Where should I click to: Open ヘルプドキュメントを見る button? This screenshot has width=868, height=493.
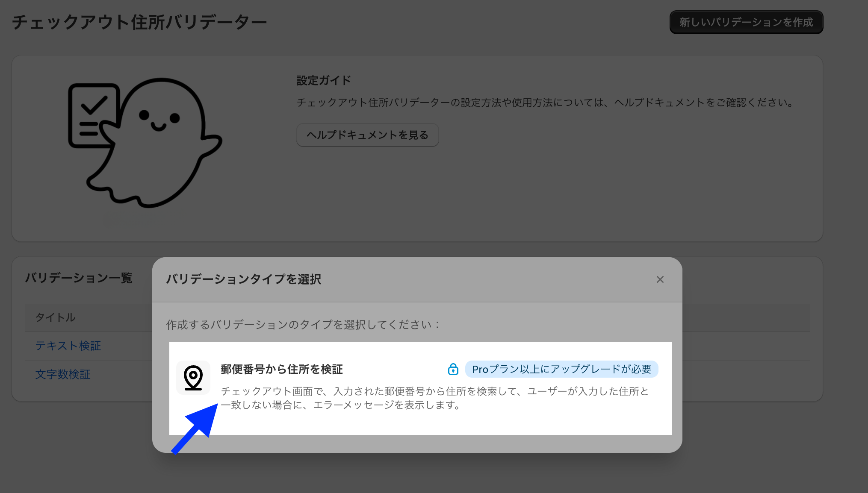click(368, 135)
